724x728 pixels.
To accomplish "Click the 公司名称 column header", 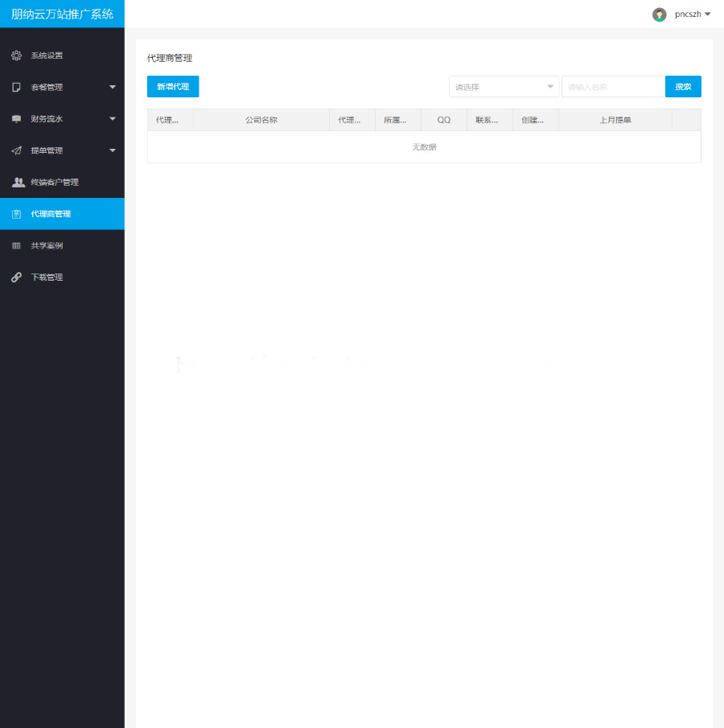I will pyautogui.click(x=261, y=120).
